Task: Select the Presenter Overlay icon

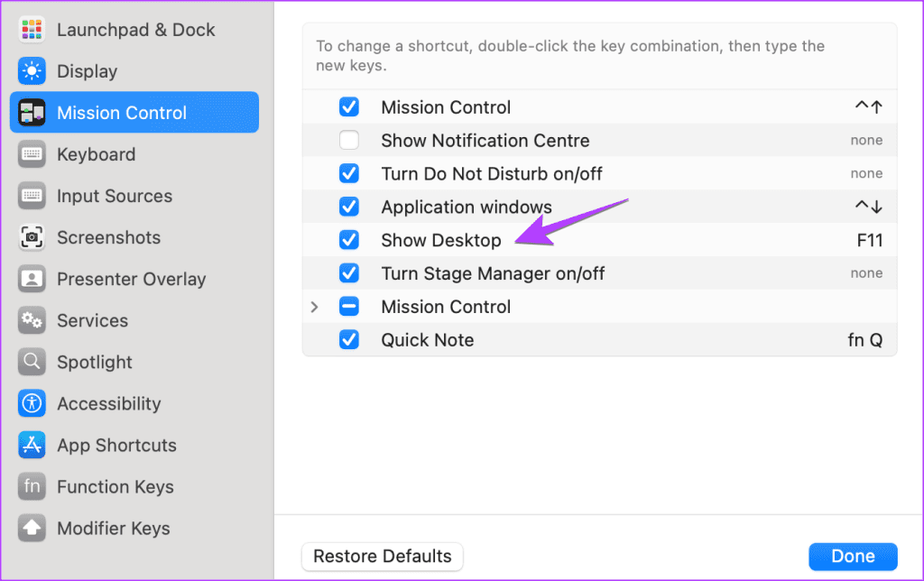Action: pos(31,279)
